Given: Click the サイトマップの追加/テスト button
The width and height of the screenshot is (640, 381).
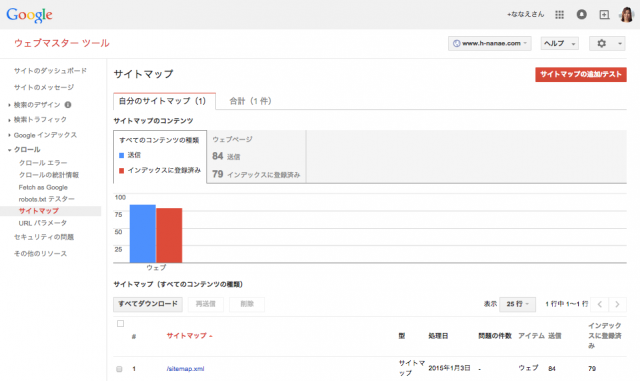Looking at the screenshot, I should point(581,74).
